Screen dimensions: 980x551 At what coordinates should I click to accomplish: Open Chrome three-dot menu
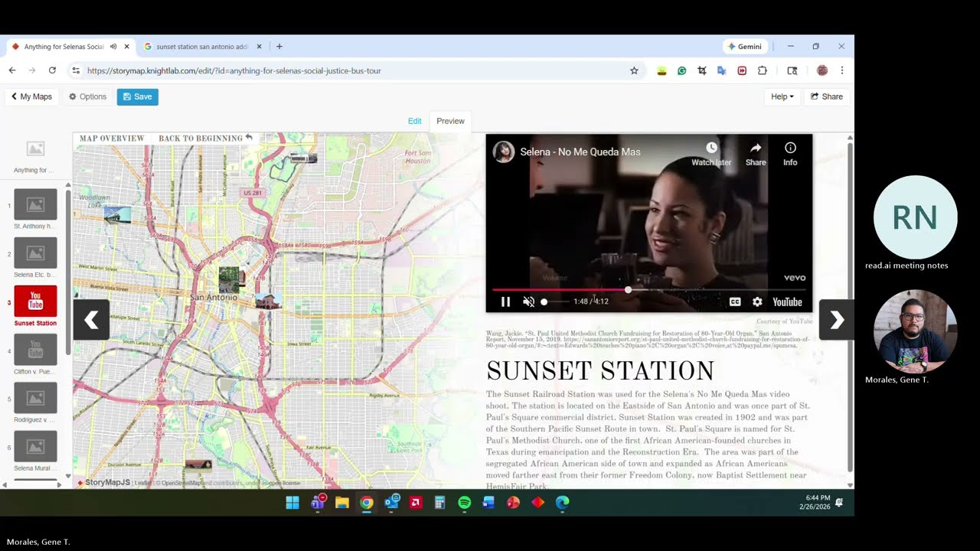[842, 70]
